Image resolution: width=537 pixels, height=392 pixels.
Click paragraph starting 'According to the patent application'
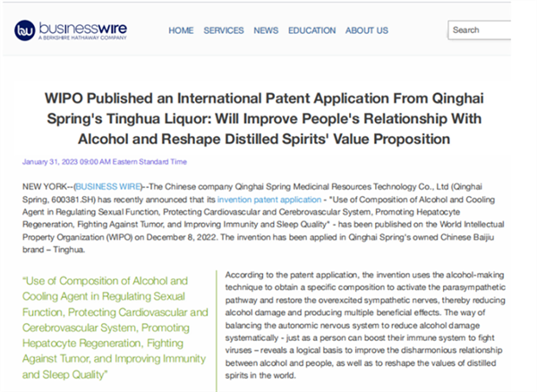(365, 325)
